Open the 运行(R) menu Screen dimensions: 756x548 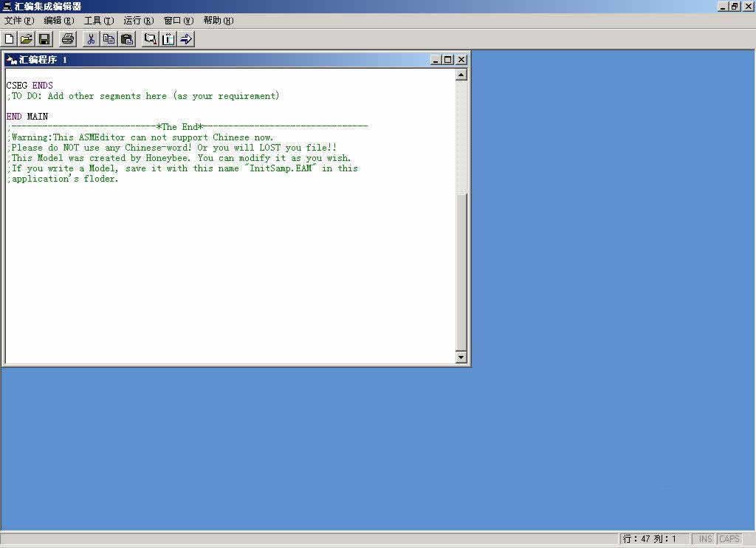[x=139, y=21]
